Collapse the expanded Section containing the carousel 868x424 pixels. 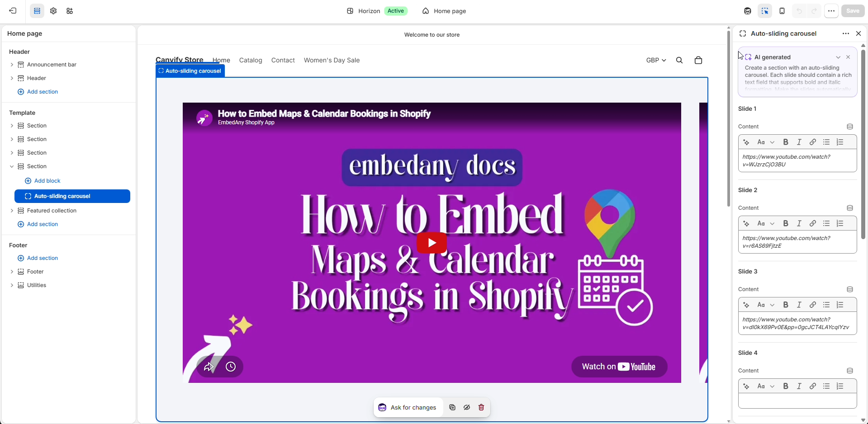(12, 166)
